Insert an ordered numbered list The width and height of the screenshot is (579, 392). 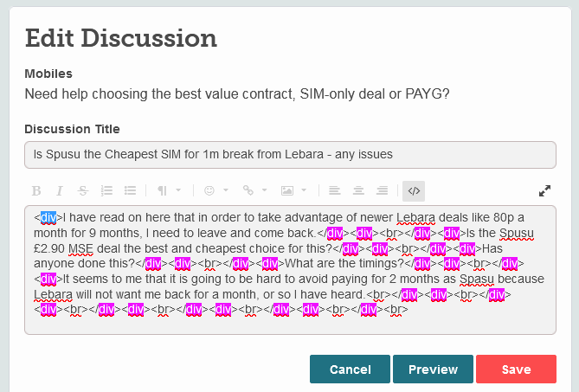[x=107, y=190]
